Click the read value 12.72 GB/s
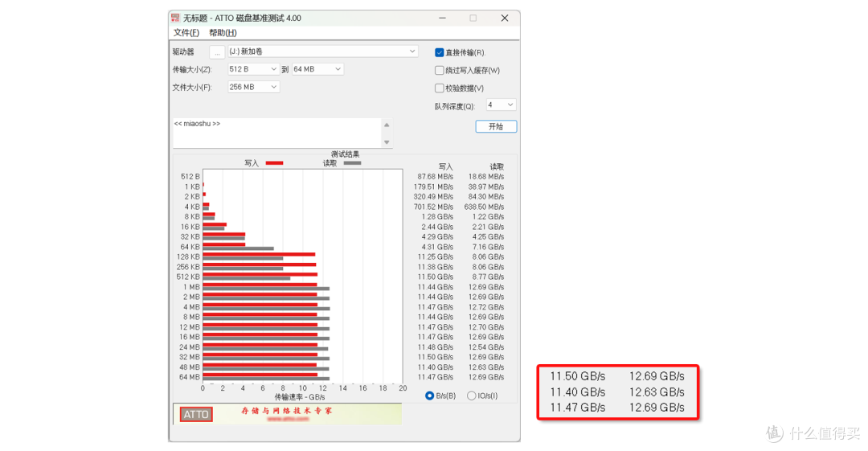The width and height of the screenshot is (868, 451). point(486,307)
